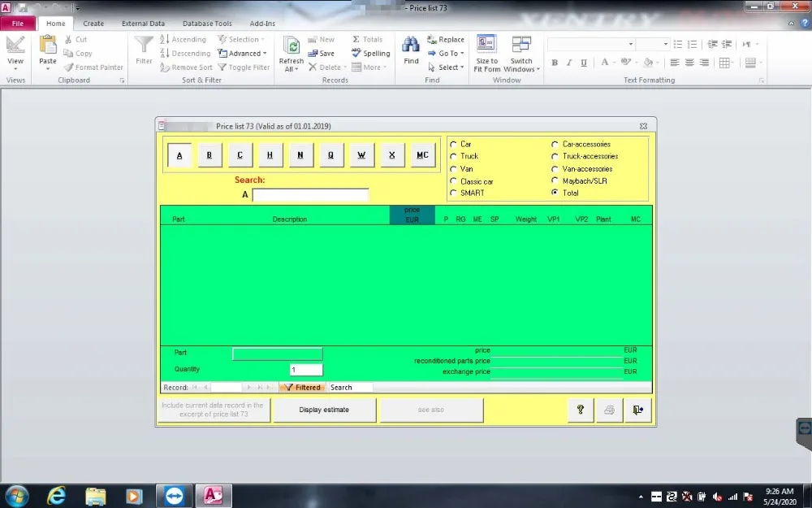Click the Quantity input field
Image resolution: width=812 pixels, height=508 pixels.
[306, 370]
